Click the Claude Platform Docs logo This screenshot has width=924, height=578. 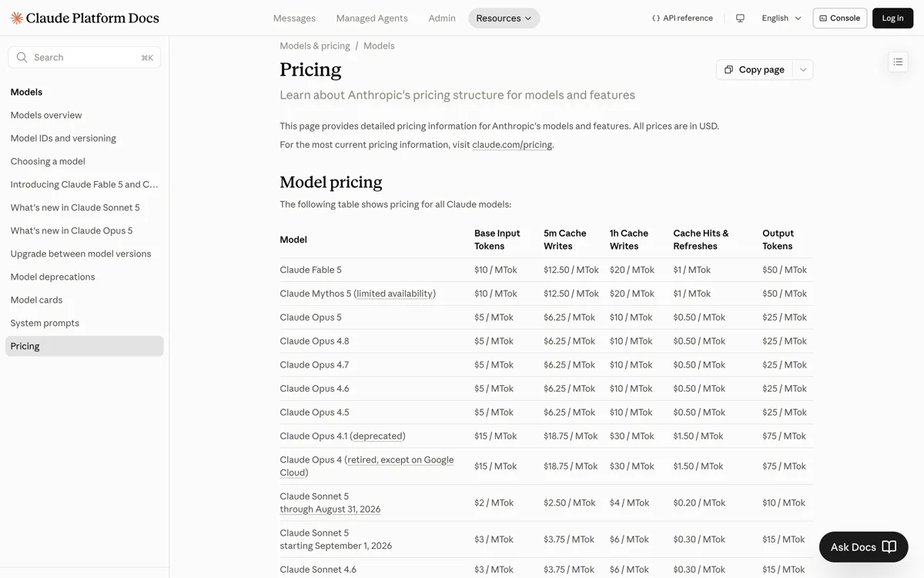pyautogui.click(x=85, y=18)
